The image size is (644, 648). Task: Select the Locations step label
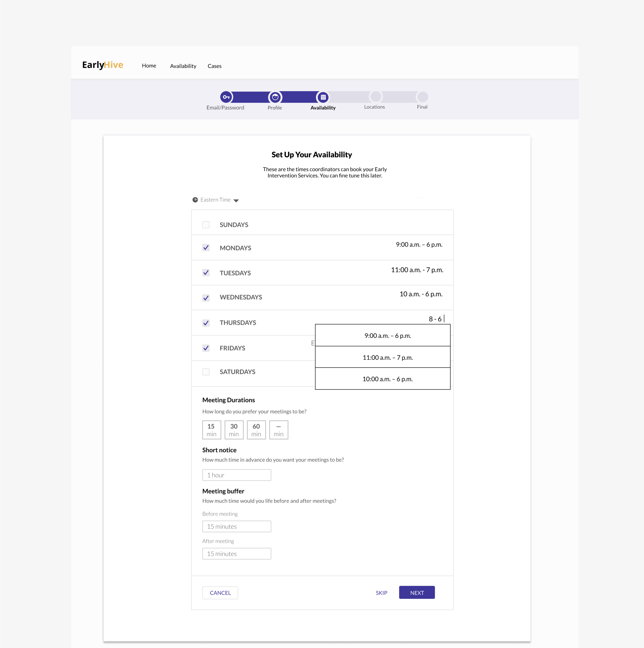click(x=375, y=107)
